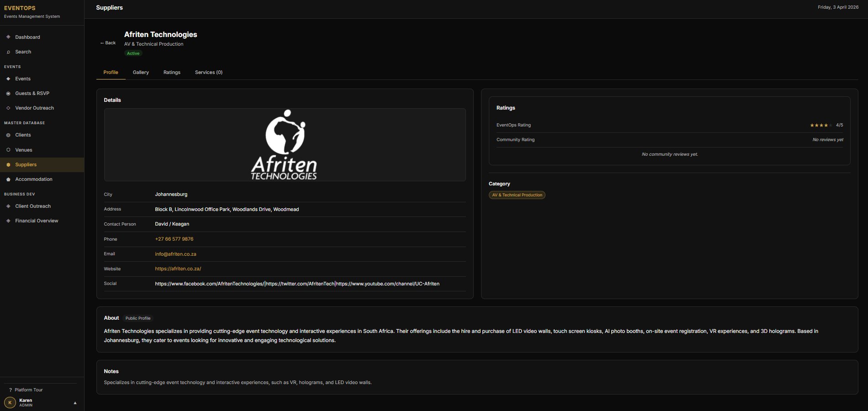Viewport: 868px width, 411px height.
Task: Click the Platform Tour question mark icon
Action: [x=11, y=390]
